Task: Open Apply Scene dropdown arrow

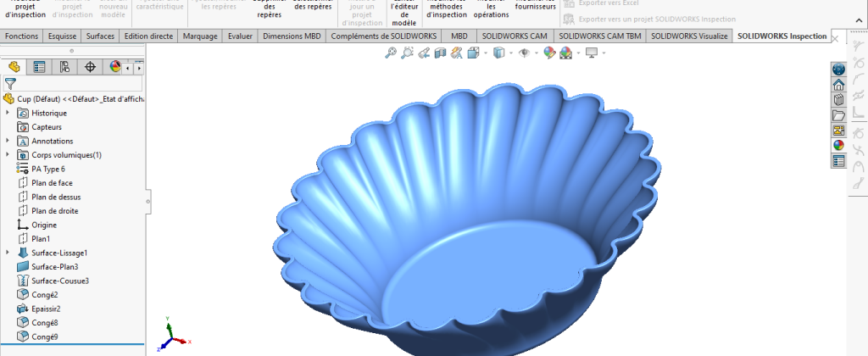Action: (578, 53)
